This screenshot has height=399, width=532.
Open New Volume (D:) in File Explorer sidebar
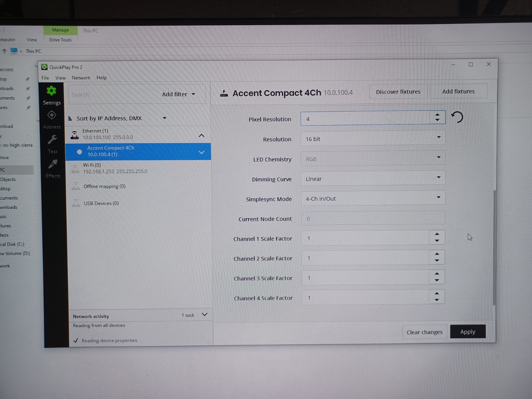click(x=15, y=253)
